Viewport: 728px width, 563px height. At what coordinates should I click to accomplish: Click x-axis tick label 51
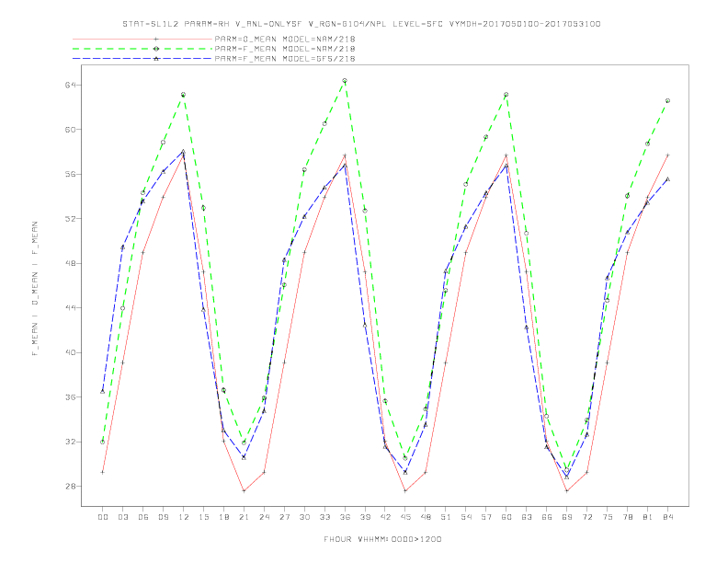[446, 517]
